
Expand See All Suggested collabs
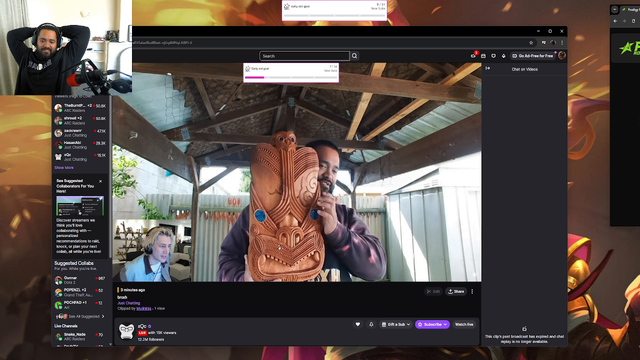click(x=80, y=316)
